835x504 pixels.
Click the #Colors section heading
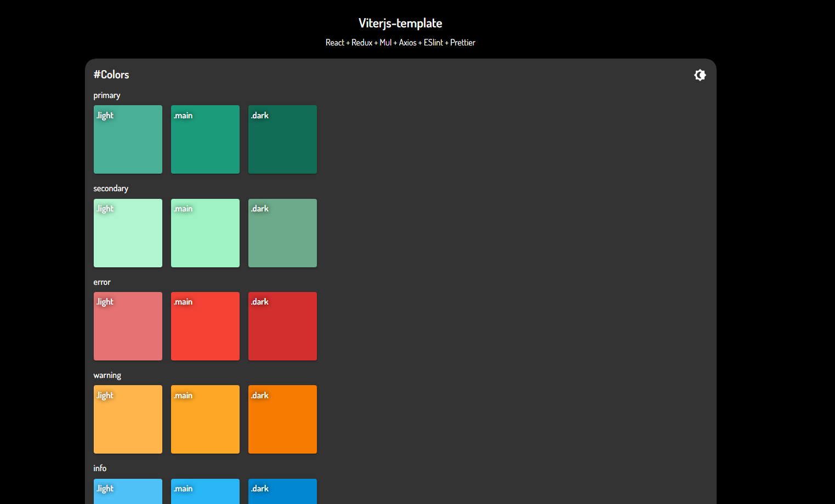(x=111, y=75)
